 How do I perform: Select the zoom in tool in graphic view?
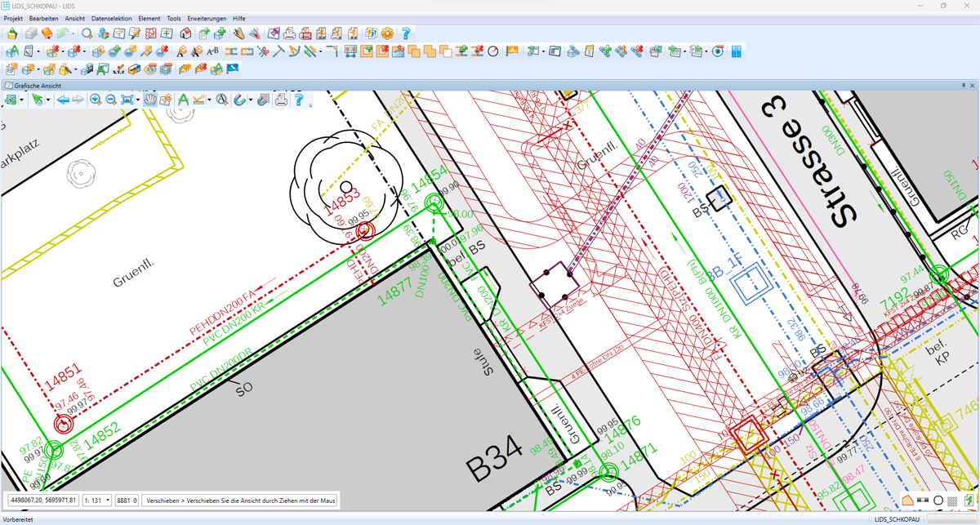[96, 100]
